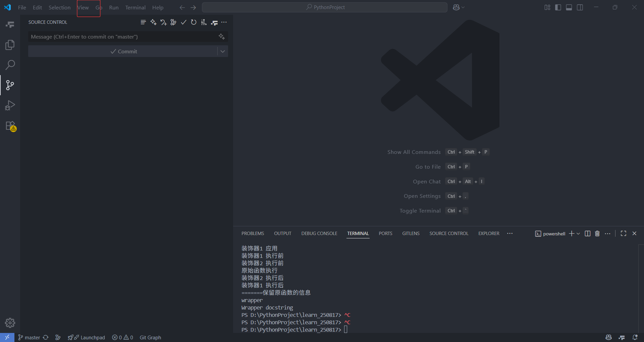Open the graph icon in Source Control toolbar
Screen dimensions: 644x342
point(173,22)
